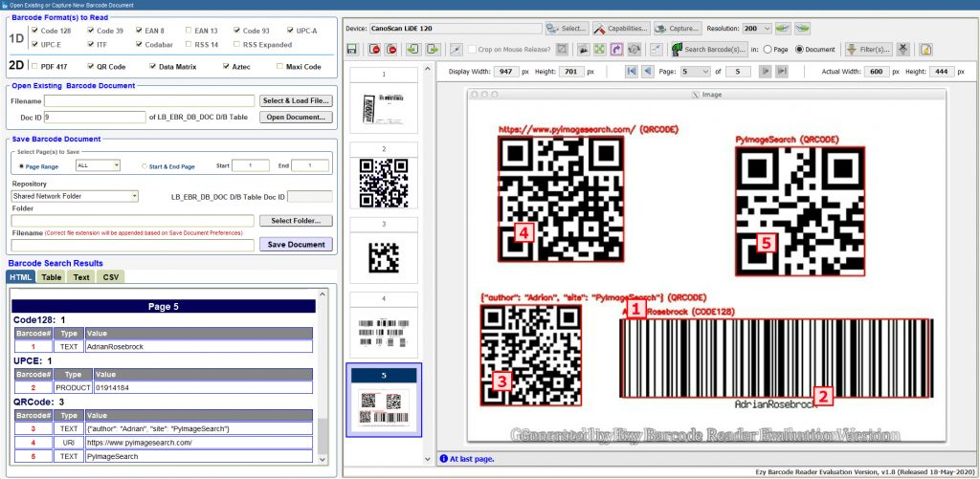Select page 3 Data Matrix thumbnail
This screenshot has height=479, width=980.
click(384, 251)
